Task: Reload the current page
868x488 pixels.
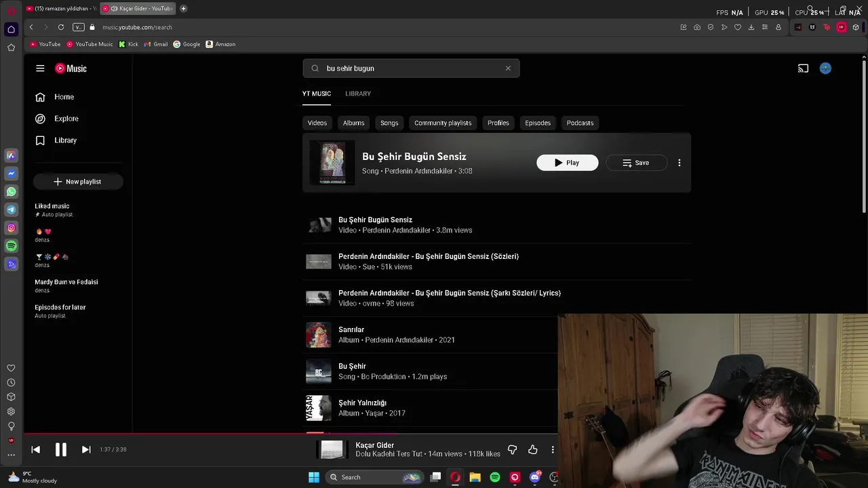Action: coord(61,27)
